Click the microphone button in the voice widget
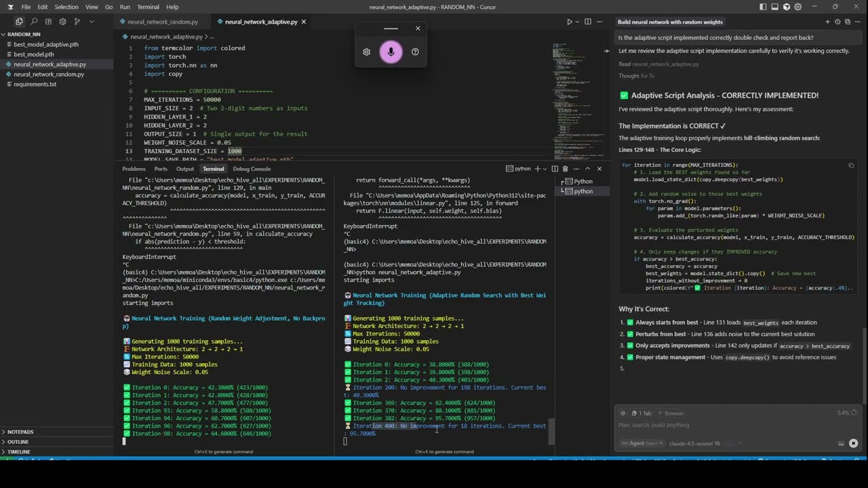Viewport: 868px width, 488px height. click(391, 52)
